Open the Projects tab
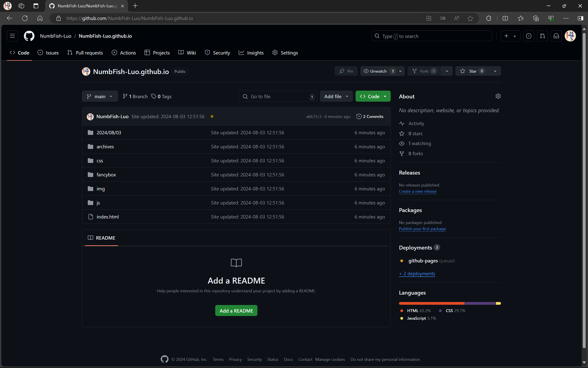The image size is (588, 368). click(157, 53)
